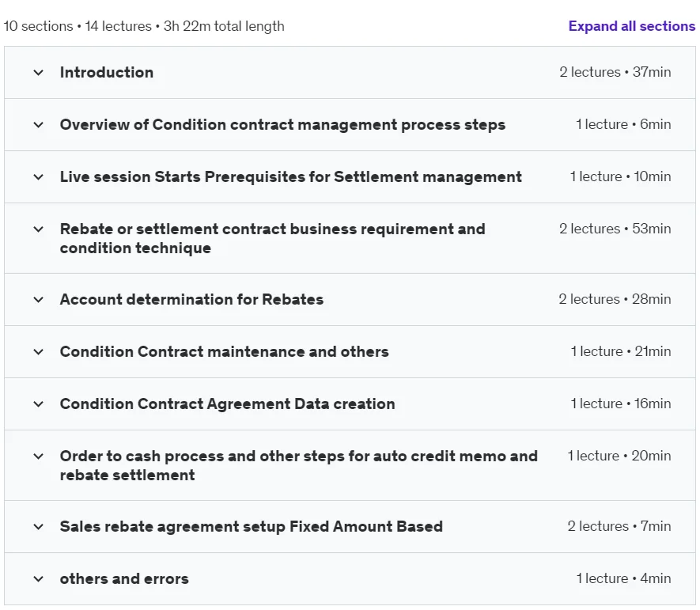Open Account determination for Rebates title
This screenshot has width=700, height=610.
pos(191,299)
